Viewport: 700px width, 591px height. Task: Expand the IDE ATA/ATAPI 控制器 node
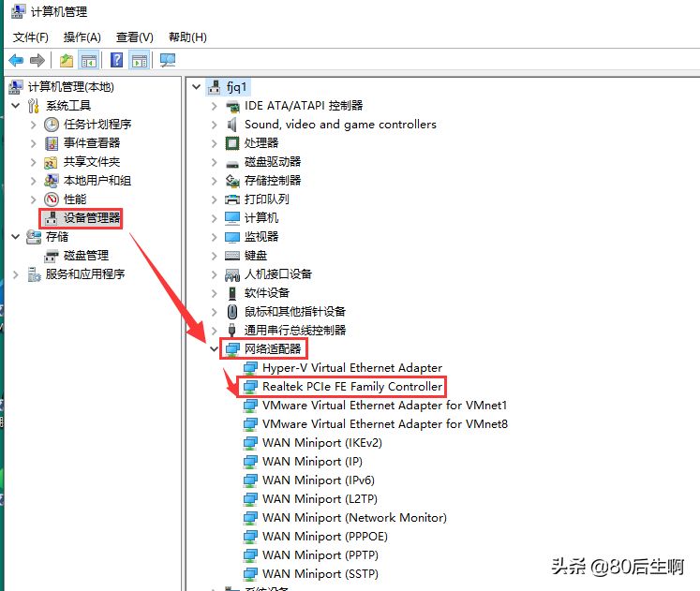[x=214, y=106]
